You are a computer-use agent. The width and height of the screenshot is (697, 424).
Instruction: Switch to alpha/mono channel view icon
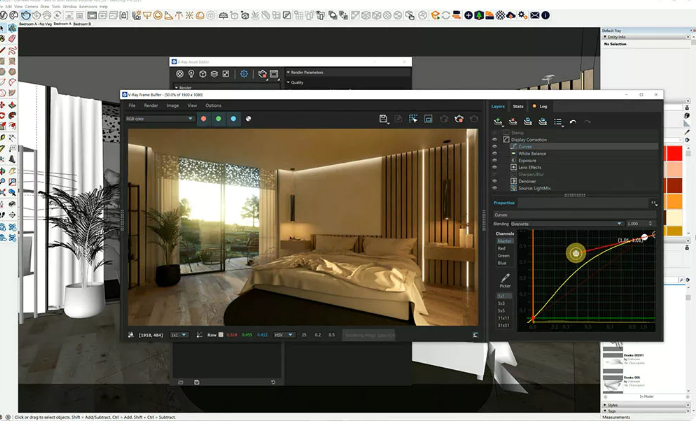coord(248,119)
